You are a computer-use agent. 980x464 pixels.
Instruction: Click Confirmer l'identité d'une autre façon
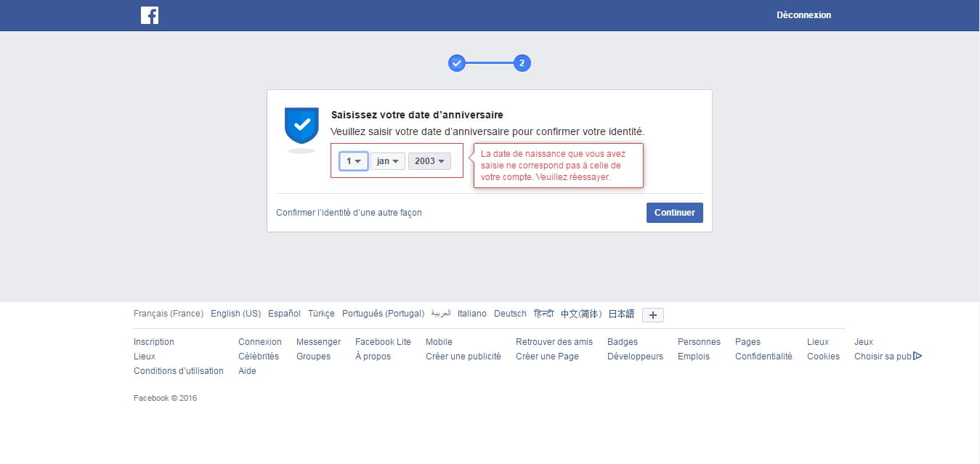click(349, 213)
